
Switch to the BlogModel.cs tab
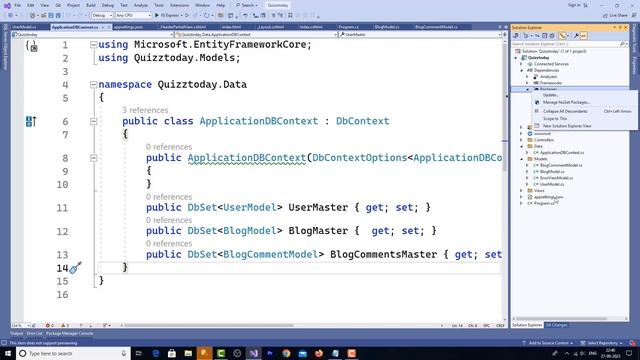click(387, 27)
